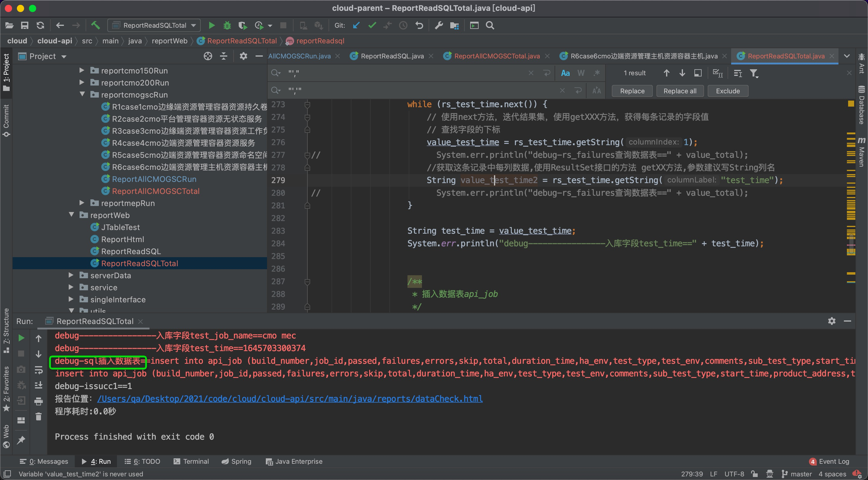
Task: Rerun ReportReadSQLTotal in Run panel
Action: (21, 338)
